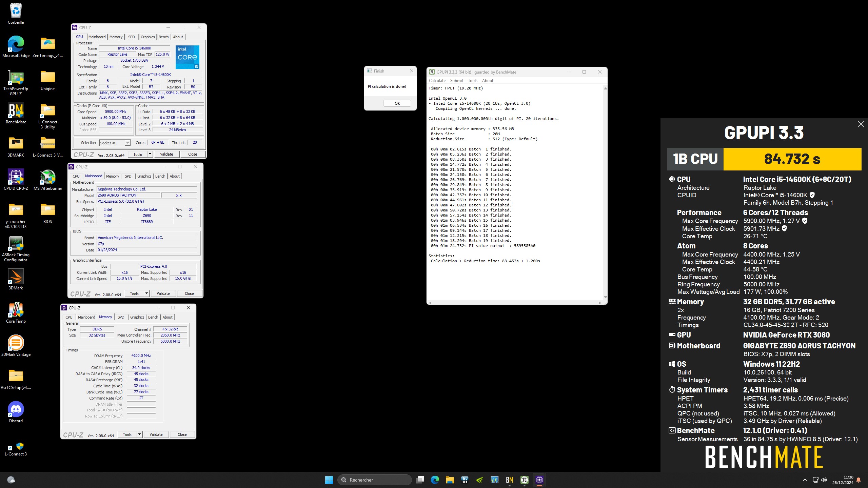Select the 'Intel Core i5 14600K' name field
This screenshot has height=488, width=868.
pyautogui.click(x=134, y=48)
